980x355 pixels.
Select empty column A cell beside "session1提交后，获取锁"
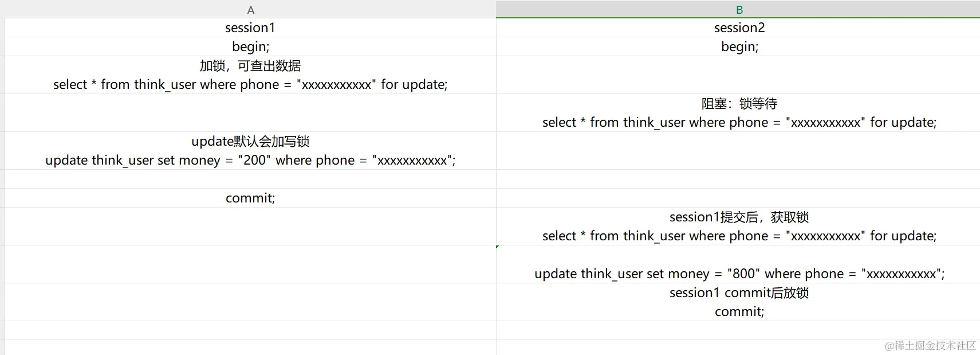point(250,227)
